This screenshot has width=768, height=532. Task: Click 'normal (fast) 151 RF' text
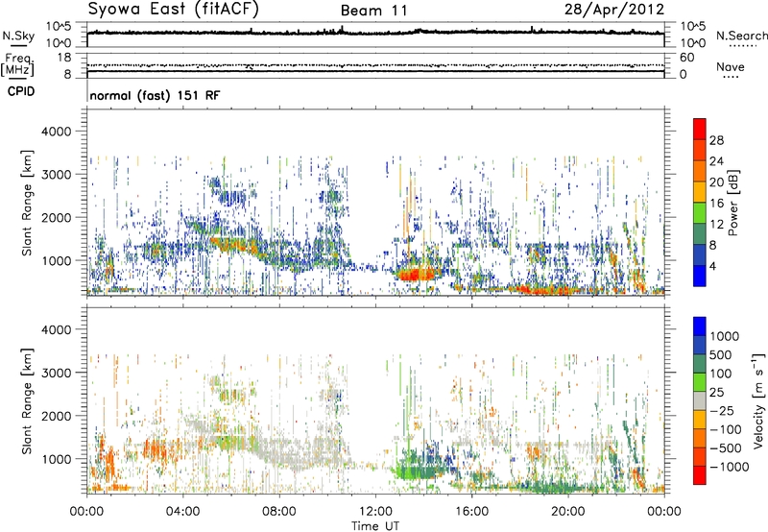tap(155, 95)
